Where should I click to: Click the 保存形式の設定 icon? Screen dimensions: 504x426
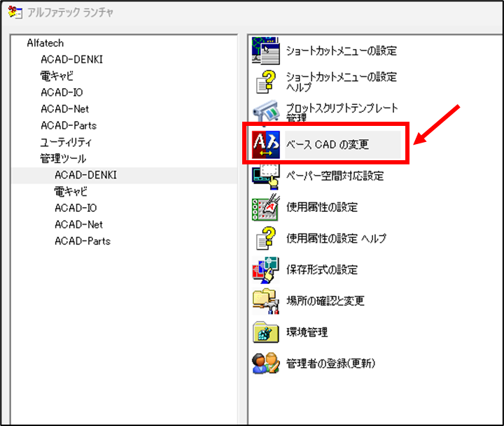(265, 270)
